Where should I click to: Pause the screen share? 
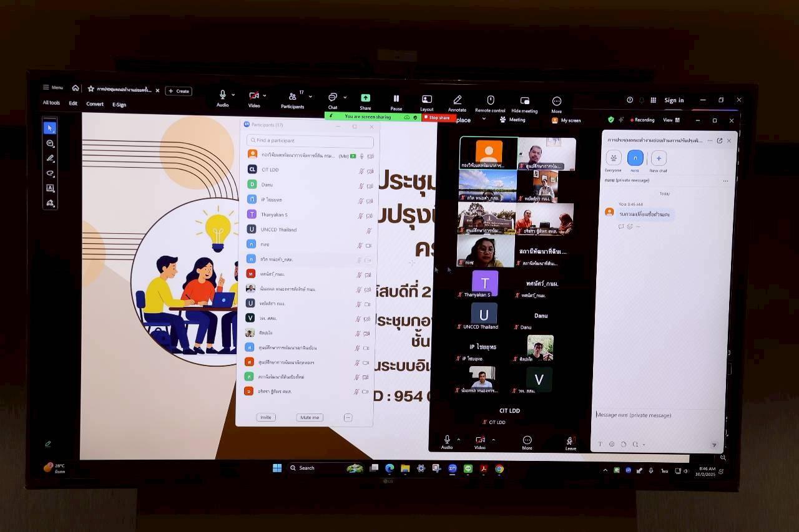[x=396, y=99]
